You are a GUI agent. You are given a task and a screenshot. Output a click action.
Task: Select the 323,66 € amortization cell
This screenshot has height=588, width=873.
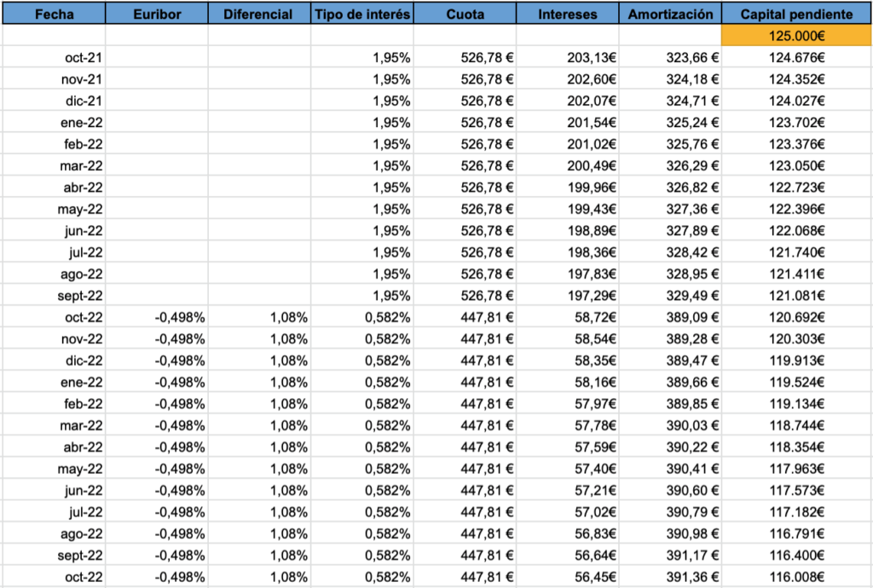click(691, 57)
